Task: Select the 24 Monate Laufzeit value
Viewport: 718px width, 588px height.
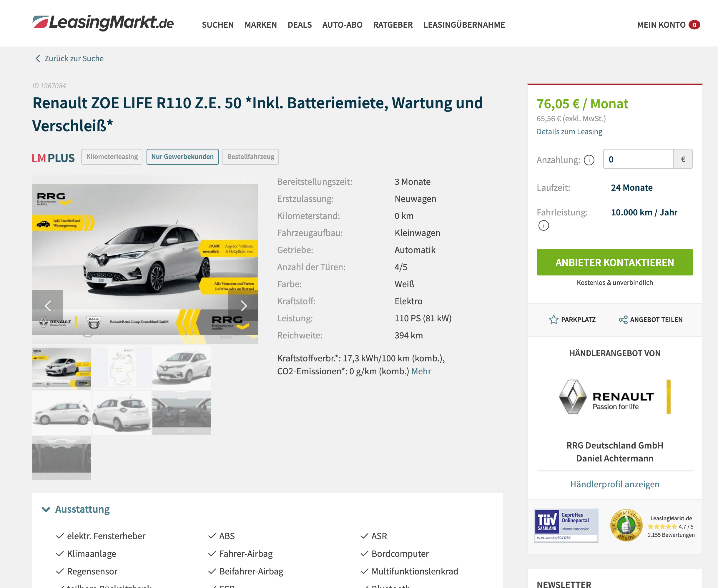Action: click(632, 188)
